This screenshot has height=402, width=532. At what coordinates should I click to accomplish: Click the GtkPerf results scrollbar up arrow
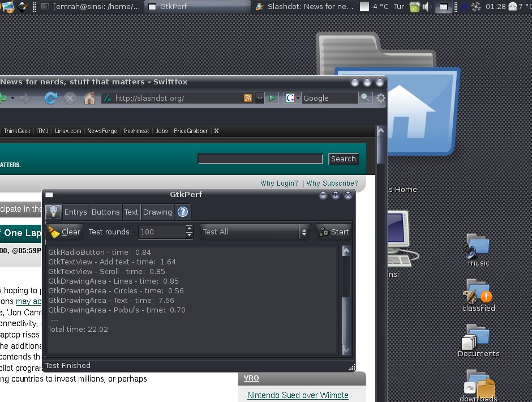pyautogui.click(x=346, y=251)
